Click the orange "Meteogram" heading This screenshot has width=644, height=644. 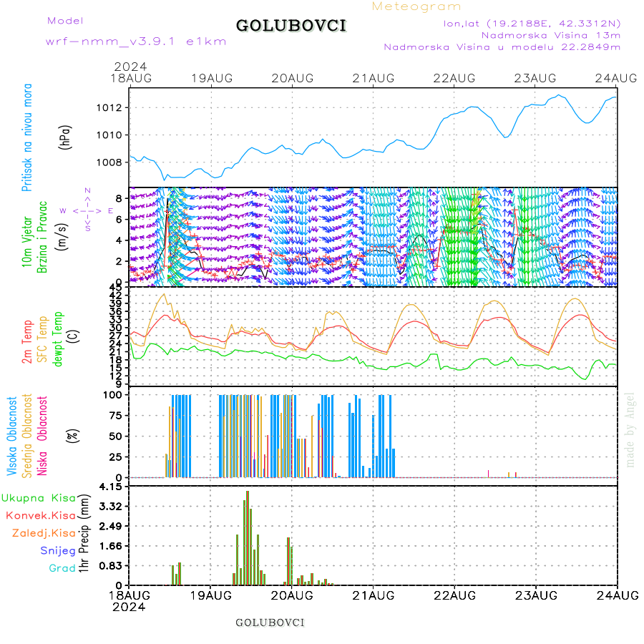pyautogui.click(x=416, y=6)
